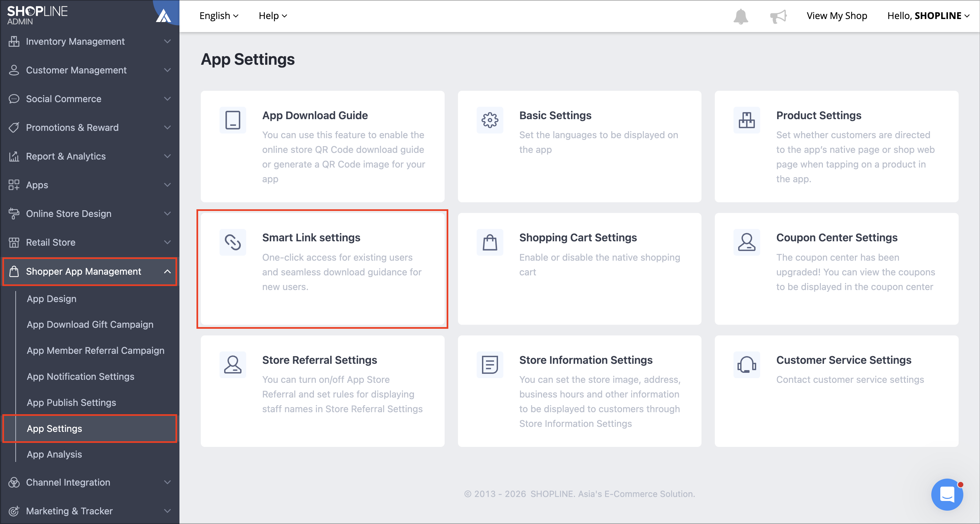Screen dimensions: 980x524
Task: Open the Help dropdown menu
Action: [x=273, y=16]
